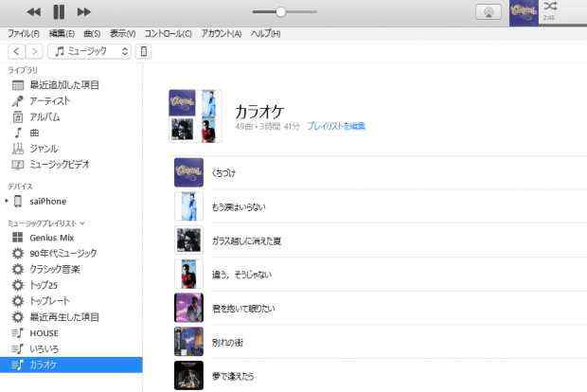Adjust the volume slider knob
This screenshot has width=587, height=392.
(x=280, y=11)
